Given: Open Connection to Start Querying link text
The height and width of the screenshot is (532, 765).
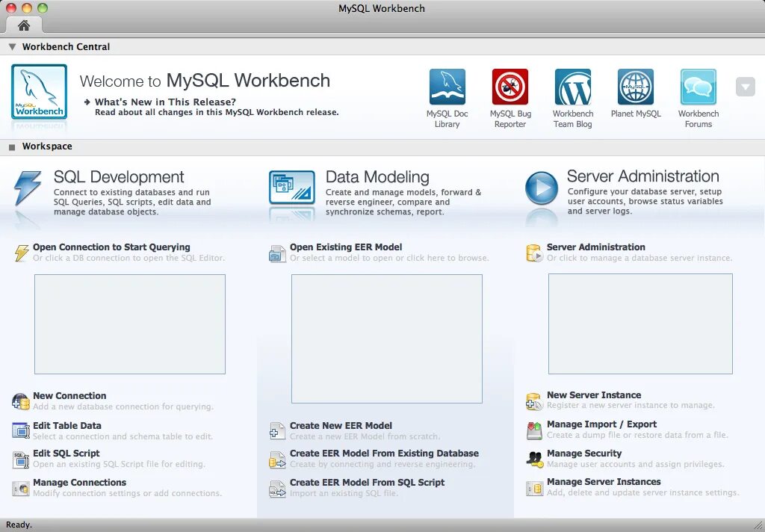Looking at the screenshot, I should pos(111,247).
